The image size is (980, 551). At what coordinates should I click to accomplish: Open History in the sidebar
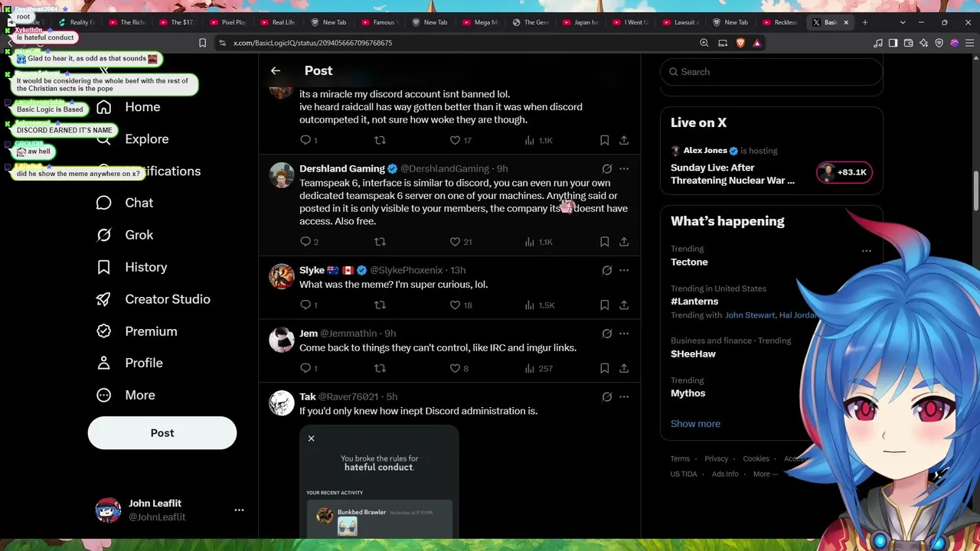tap(131, 267)
